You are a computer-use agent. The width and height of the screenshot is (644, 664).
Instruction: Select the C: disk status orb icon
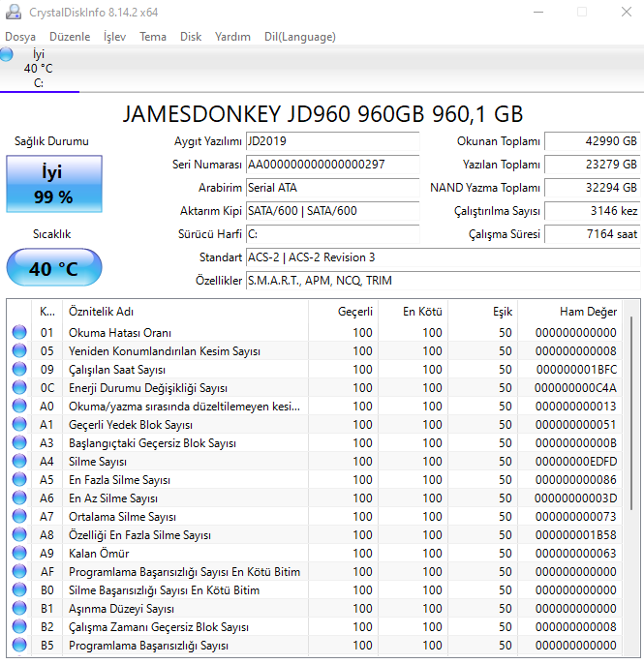click(x=7, y=55)
